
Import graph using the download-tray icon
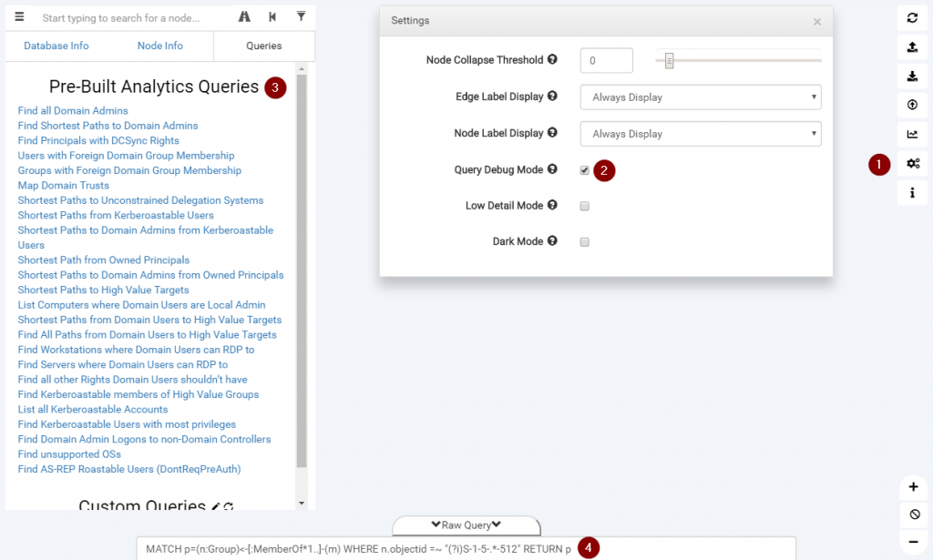click(x=912, y=76)
